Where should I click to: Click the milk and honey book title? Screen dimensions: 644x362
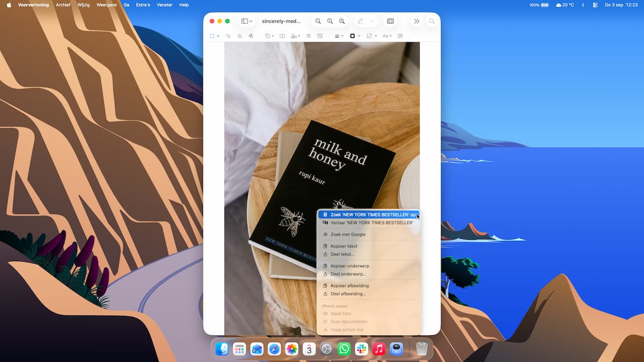point(337,153)
